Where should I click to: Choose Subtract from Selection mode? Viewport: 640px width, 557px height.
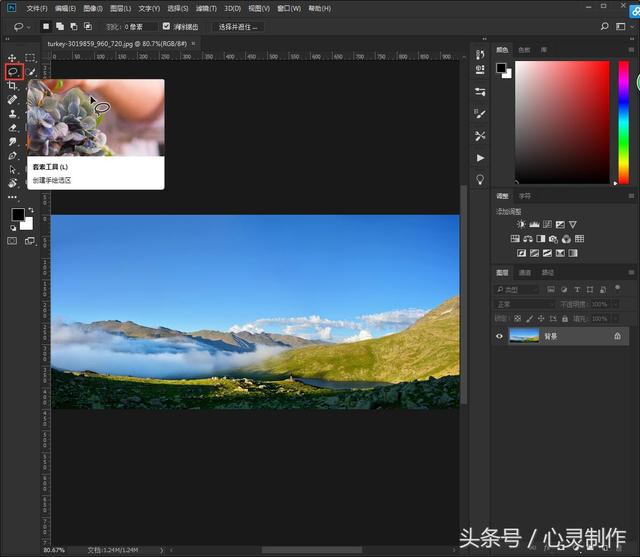pos(74,27)
